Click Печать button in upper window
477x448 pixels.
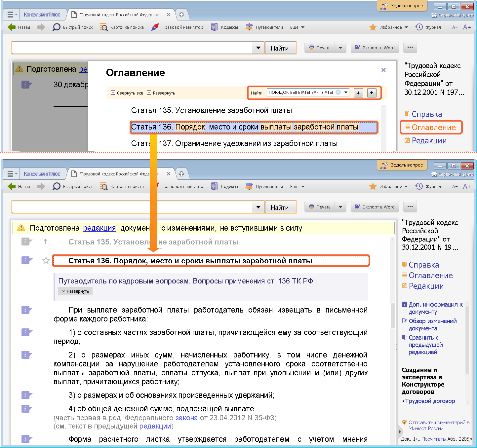319,48
